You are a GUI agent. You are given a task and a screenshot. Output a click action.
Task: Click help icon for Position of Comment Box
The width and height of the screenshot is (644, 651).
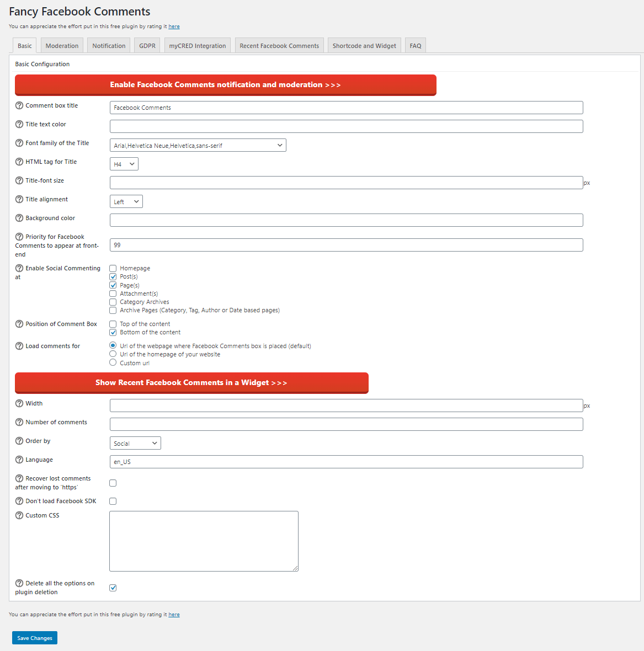coord(19,324)
